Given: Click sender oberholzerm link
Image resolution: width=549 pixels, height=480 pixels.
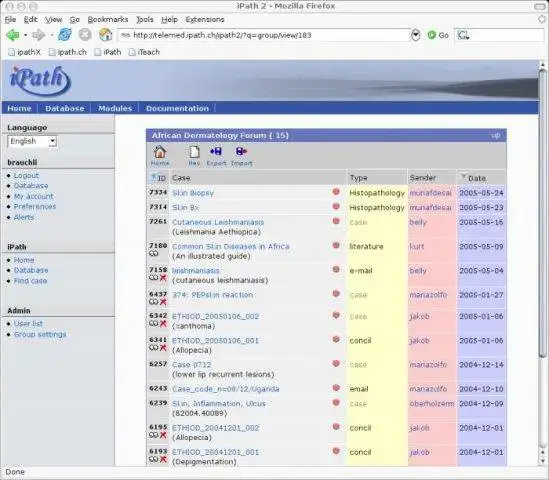Looking at the screenshot, I should tap(432, 404).
